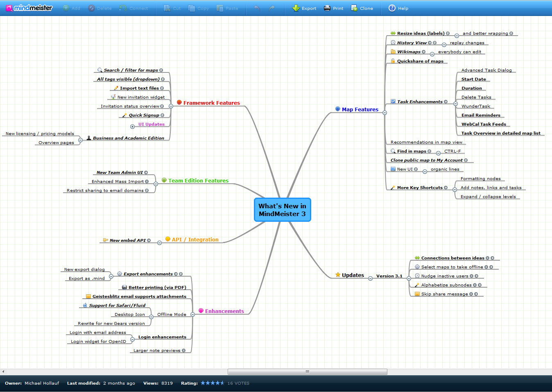The image size is (552, 392).
Task: Select the WebCal Task Feeds node
Action: pyautogui.click(x=484, y=124)
